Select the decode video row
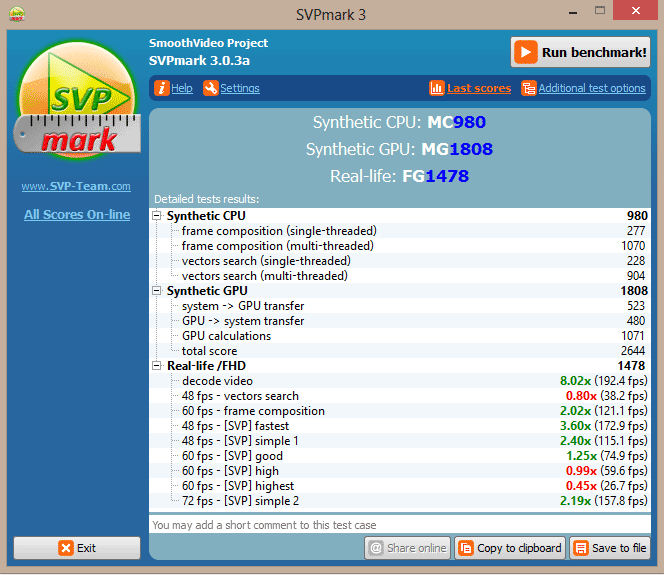This screenshot has height=575, width=664. [400, 381]
